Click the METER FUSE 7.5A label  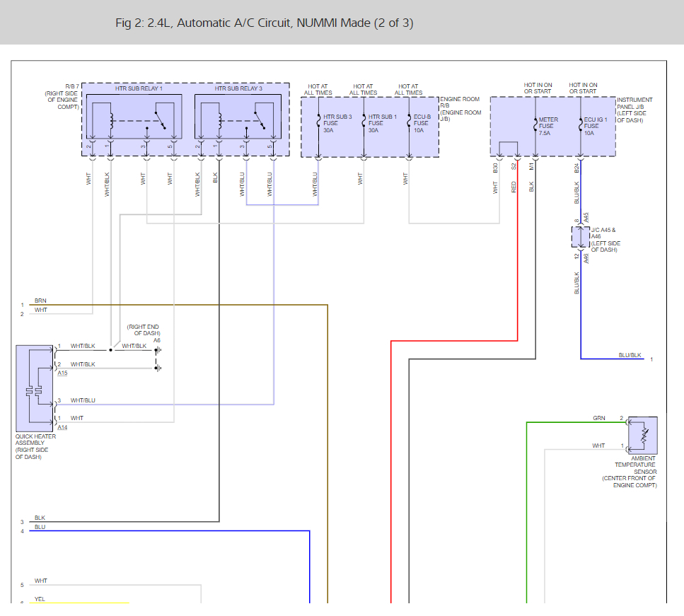point(548,126)
